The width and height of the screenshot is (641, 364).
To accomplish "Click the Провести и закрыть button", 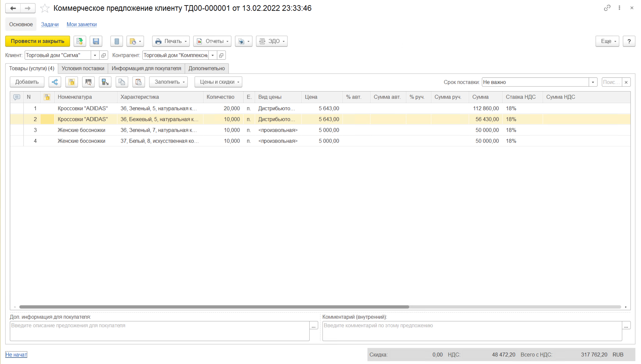I will 38,41.
